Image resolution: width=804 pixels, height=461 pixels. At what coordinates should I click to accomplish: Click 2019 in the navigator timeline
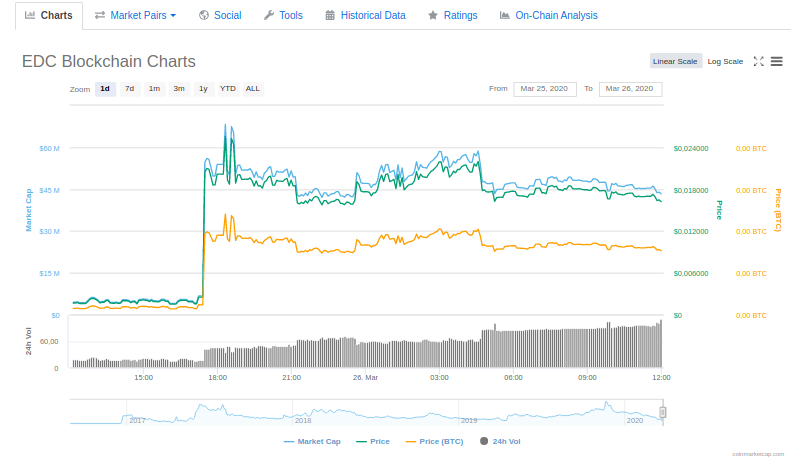pyautogui.click(x=469, y=420)
